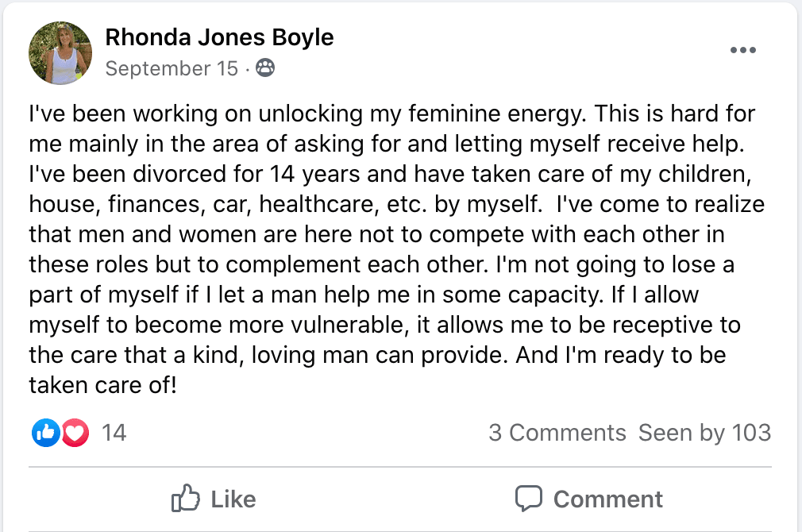Click the speech bubble icon near Comment
Image resolution: width=802 pixels, height=532 pixels.
coord(529,499)
